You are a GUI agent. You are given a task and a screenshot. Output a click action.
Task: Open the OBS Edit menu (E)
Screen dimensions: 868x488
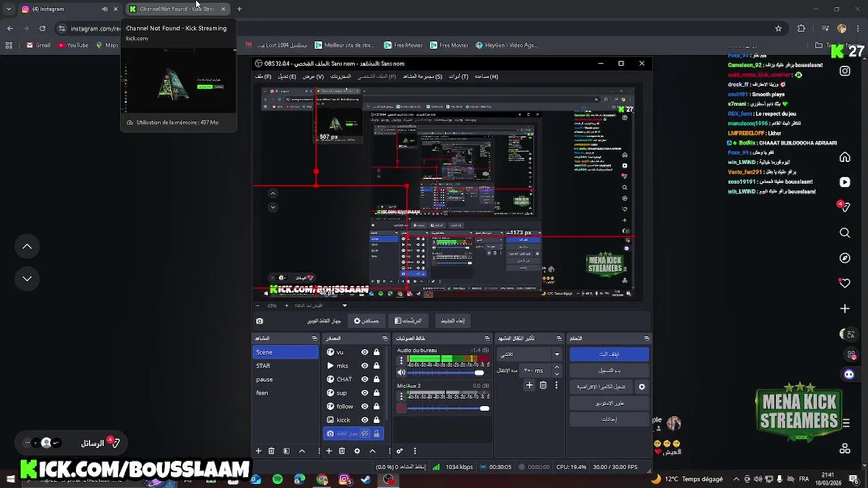[x=287, y=77]
